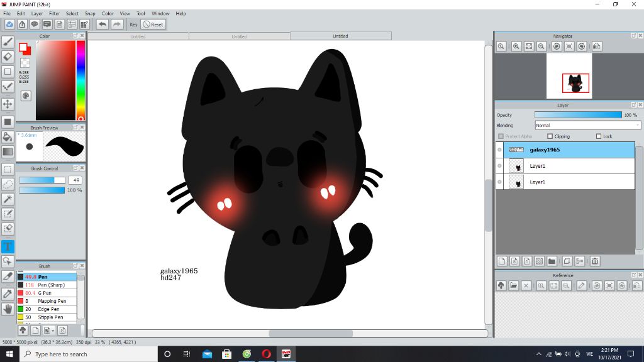Select the G Pen brush
Viewport: 644px width, 362px height.
pyautogui.click(x=47, y=293)
